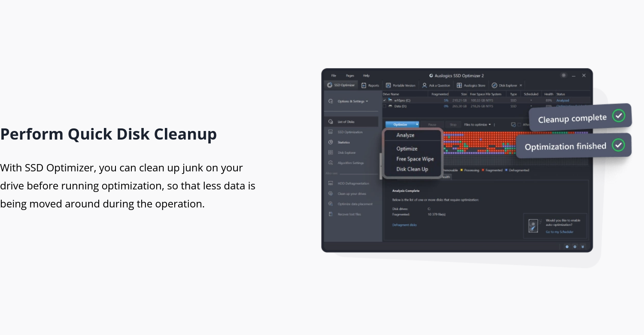This screenshot has height=335, width=644.
Task: Click the Stop button
Action: coord(453,125)
